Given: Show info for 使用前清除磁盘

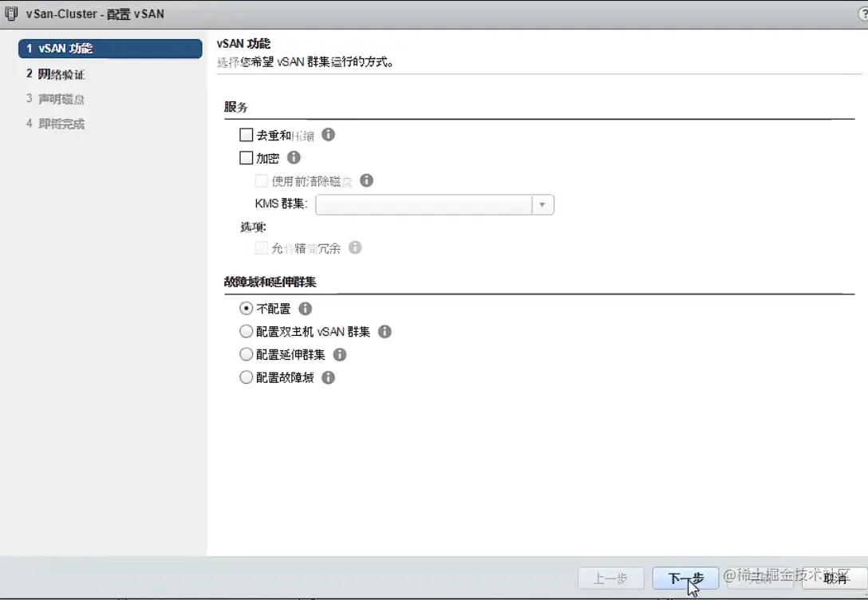Looking at the screenshot, I should pyautogui.click(x=366, y=180).
